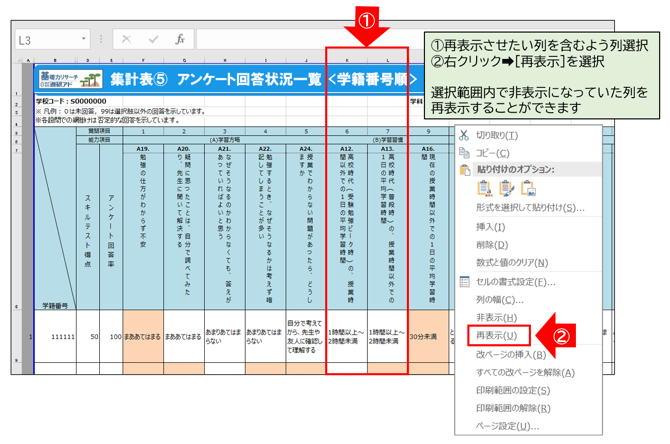This screenshot has width=670, height=444.
Task: Click the paste values option icon
Action: (x=506, y=188)
